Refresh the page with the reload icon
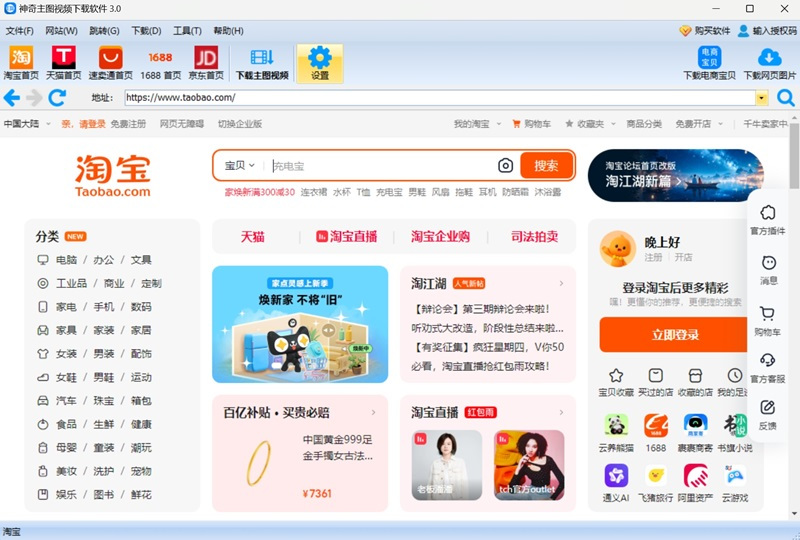 57,97
